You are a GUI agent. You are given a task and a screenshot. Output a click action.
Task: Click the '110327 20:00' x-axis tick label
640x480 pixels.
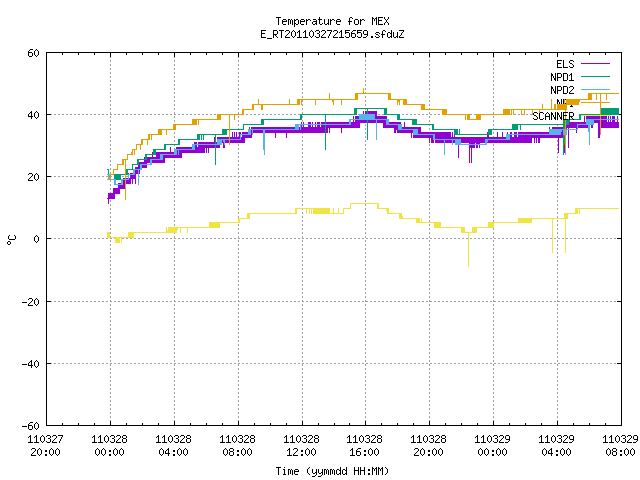click(x=45, y=446)
